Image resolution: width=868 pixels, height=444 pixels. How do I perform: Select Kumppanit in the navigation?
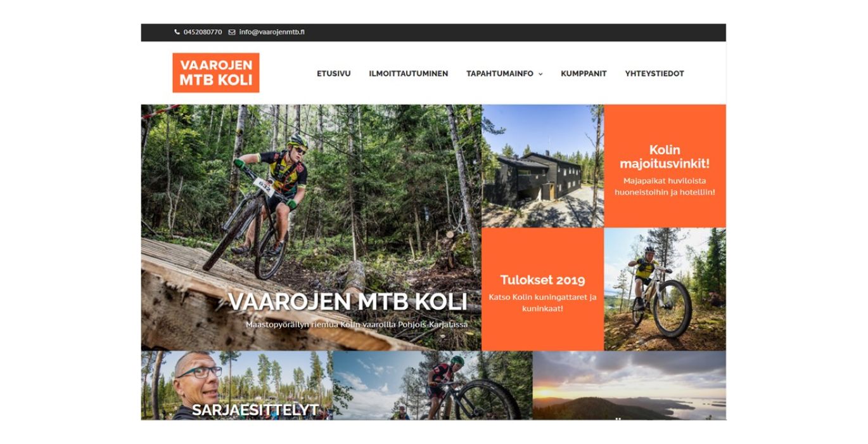click(584, 74)
